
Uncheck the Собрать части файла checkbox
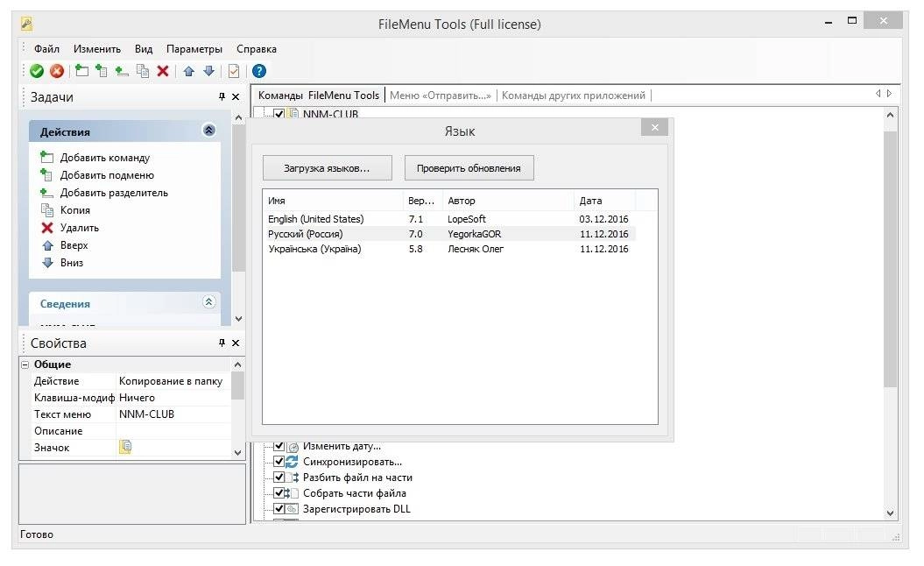point(279,493)
